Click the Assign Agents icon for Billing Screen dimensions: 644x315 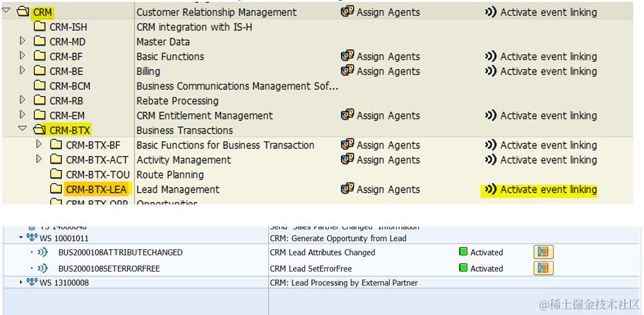347,71
